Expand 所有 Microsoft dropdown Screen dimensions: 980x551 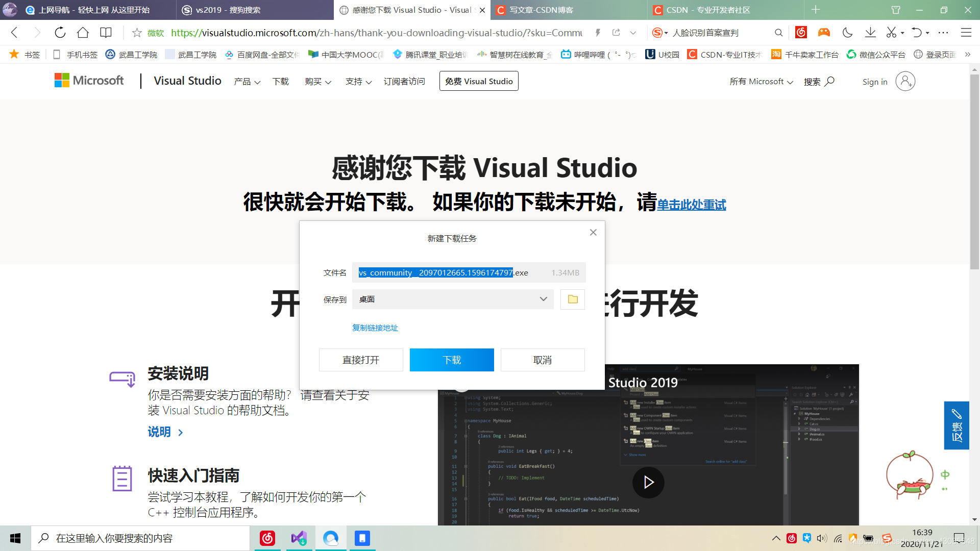coord(761,82)
